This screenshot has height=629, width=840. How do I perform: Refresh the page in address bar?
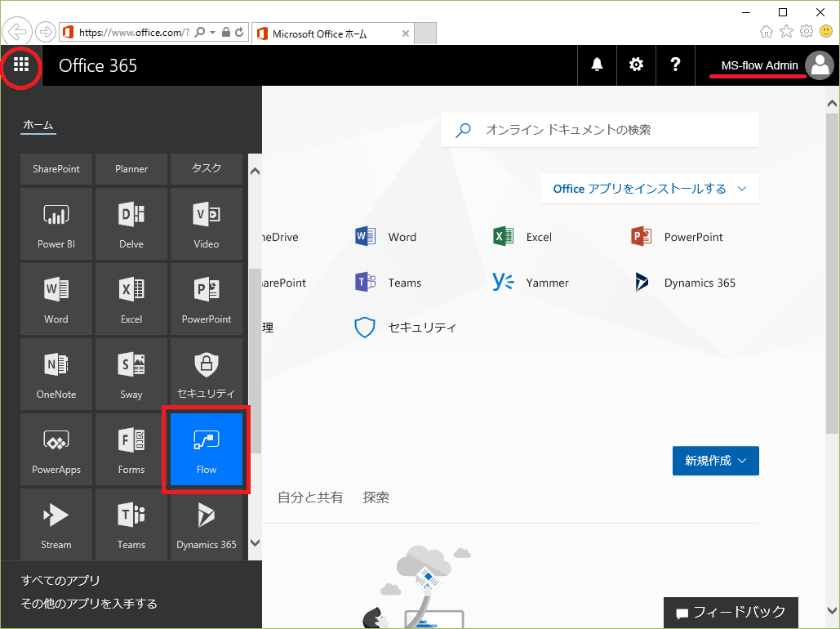point(239,32)
